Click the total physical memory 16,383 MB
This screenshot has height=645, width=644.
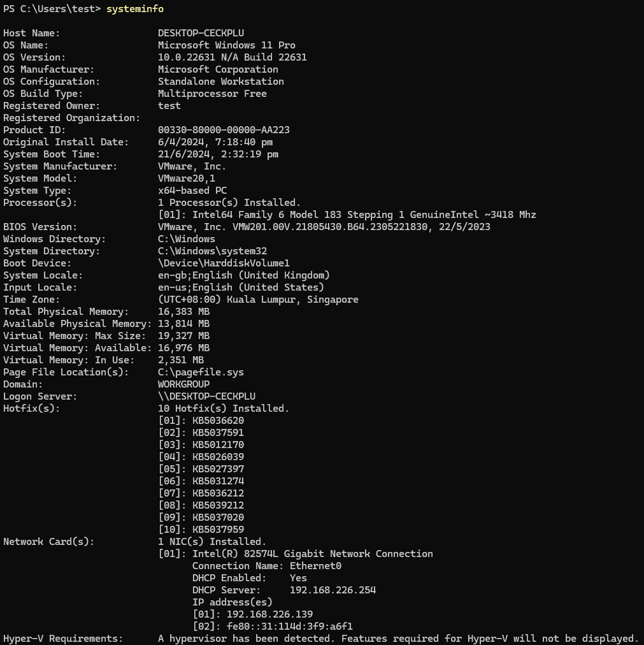pyautogui.click(x=183, y=312)
